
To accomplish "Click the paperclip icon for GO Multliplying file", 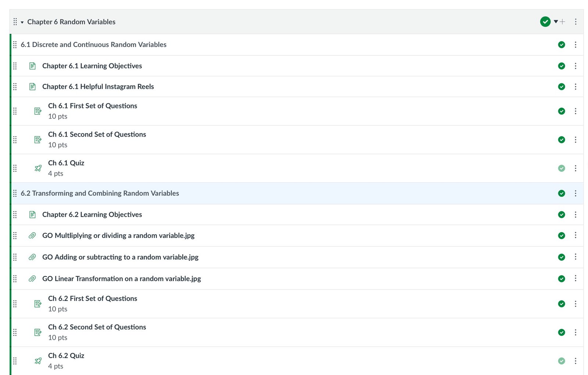I will click(x=32, y=236).
